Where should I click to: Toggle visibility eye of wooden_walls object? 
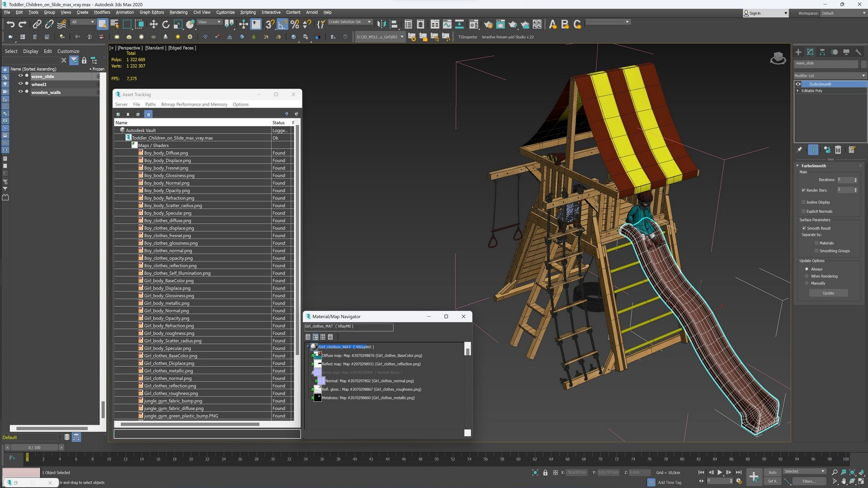click(x=20, y=92)
